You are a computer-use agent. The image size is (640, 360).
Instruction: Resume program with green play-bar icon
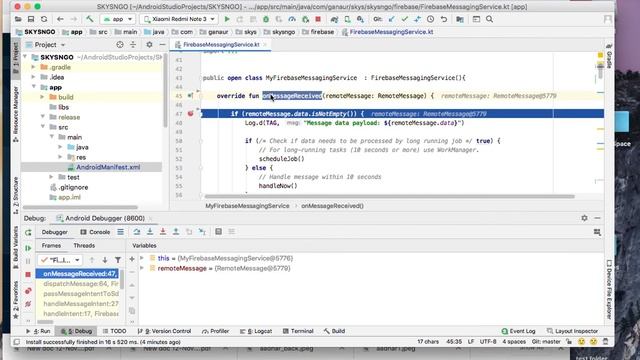[x=28, y=248]
